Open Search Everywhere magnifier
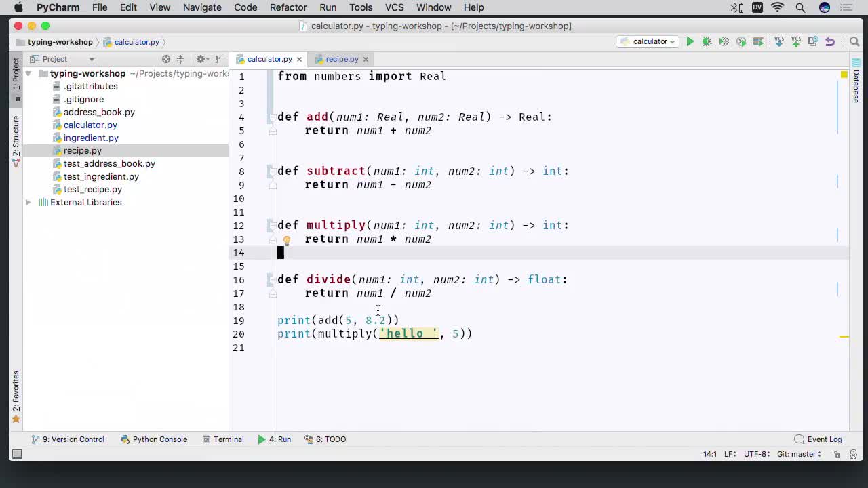The height and width of the screenshot is (488, 868). tap(854, 41)
